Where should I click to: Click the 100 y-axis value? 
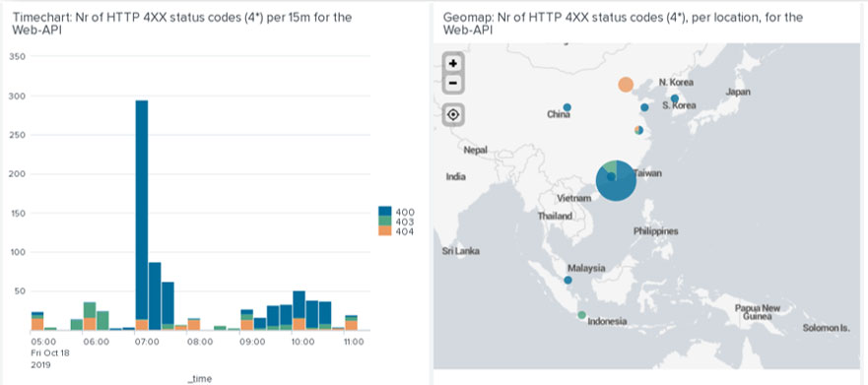(x=18, y=252)
